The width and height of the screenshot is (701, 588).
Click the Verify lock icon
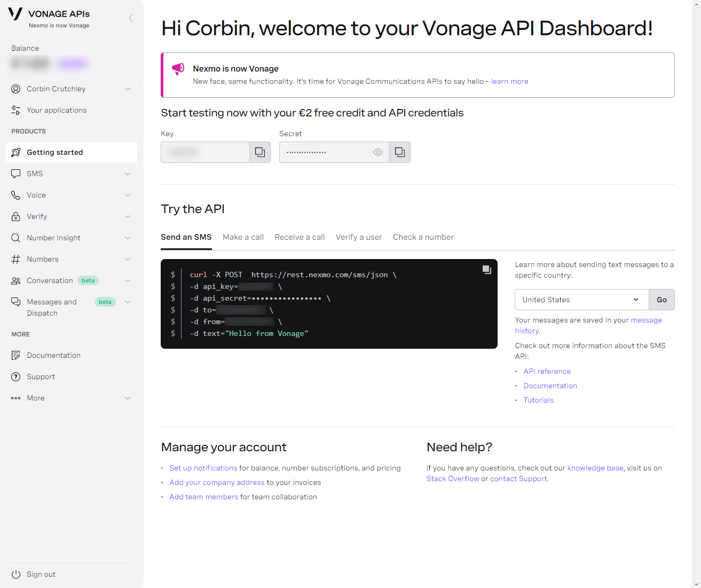pos(16,216)
